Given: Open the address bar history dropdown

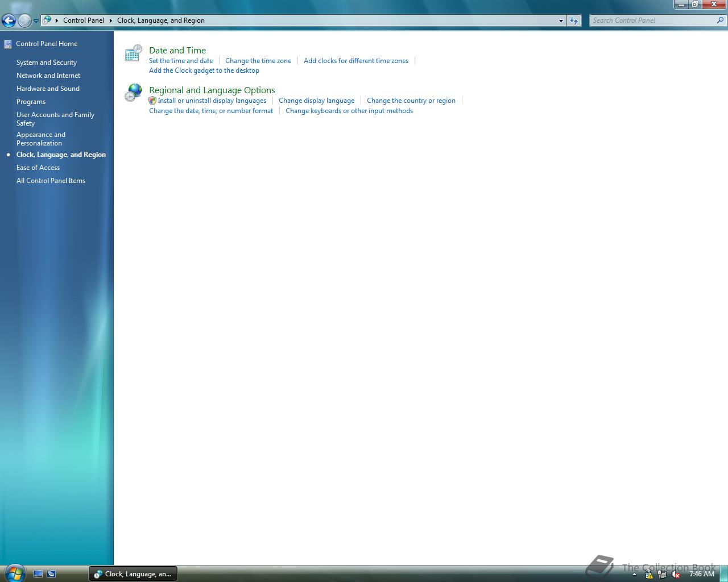Looking at the screenshot, I should [x=561, y=20].
